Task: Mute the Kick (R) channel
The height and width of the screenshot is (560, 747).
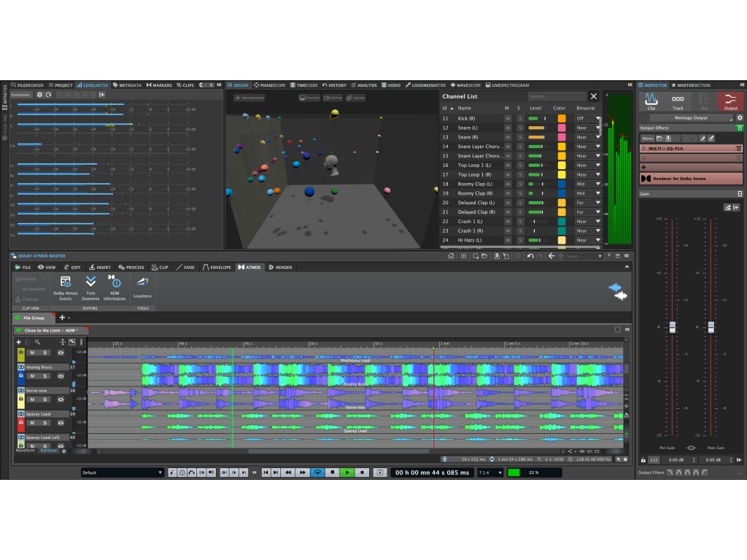Action: (507, 118)
